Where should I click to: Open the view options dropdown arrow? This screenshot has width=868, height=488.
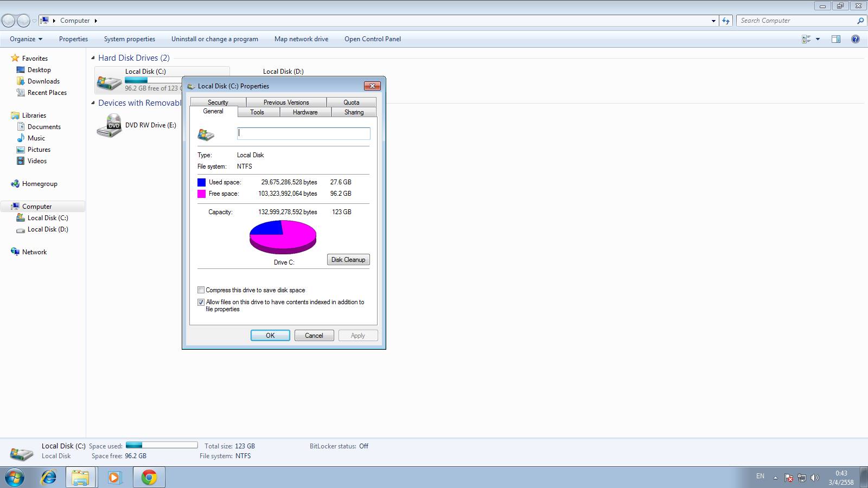[818, 39]
